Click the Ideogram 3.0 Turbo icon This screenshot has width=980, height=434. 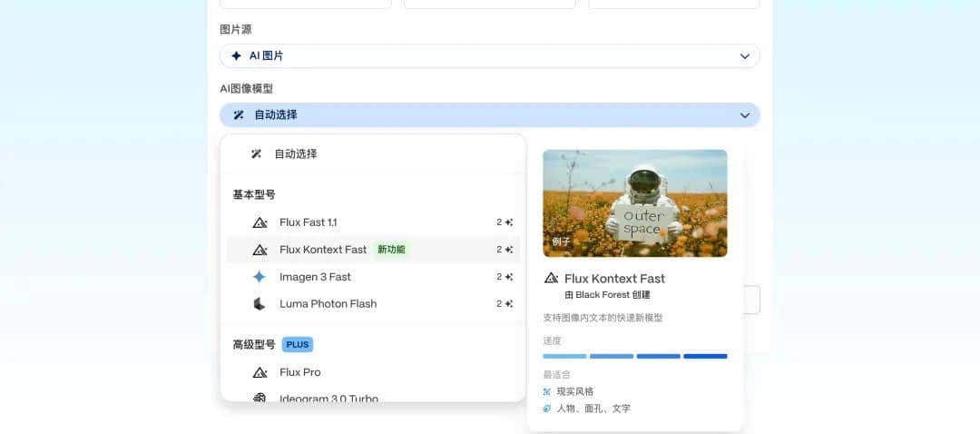[260, 398]
